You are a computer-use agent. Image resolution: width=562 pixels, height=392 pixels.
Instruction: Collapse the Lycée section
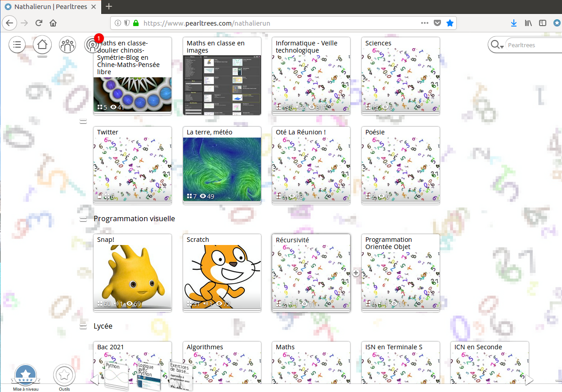click(83, 326)
